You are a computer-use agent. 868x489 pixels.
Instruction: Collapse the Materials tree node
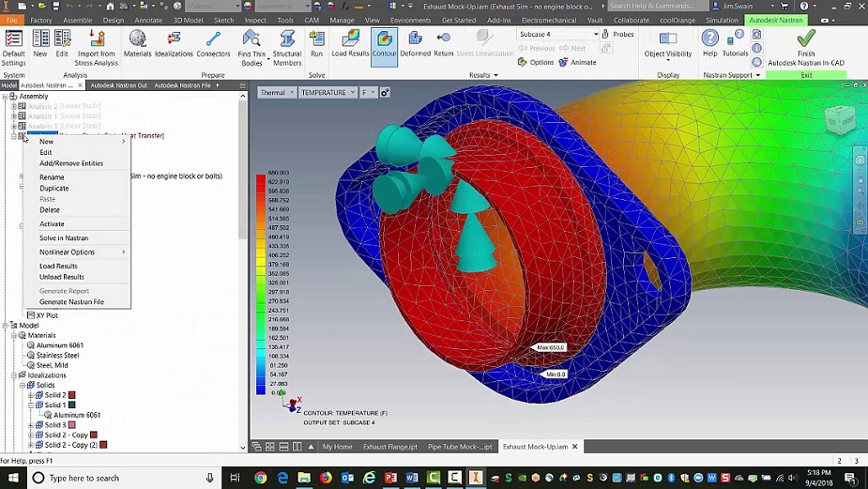(x=14, y=336)
